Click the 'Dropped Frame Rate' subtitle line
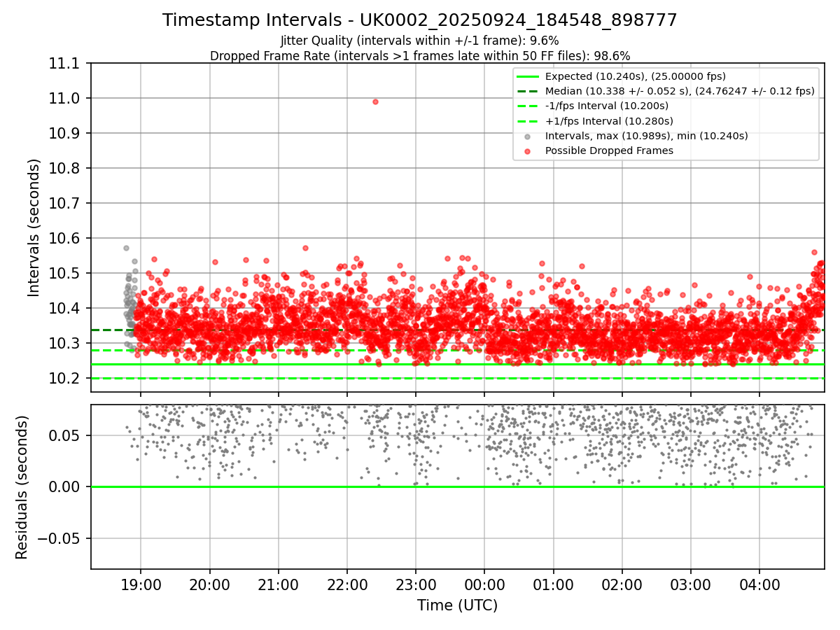Image resolution: width=840 pixels, height=630 pixels. pos(420,55)
